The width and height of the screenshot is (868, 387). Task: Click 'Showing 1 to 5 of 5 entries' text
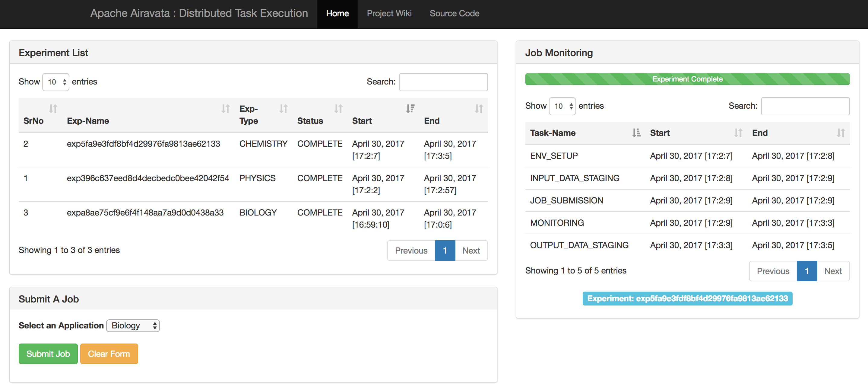576,270
